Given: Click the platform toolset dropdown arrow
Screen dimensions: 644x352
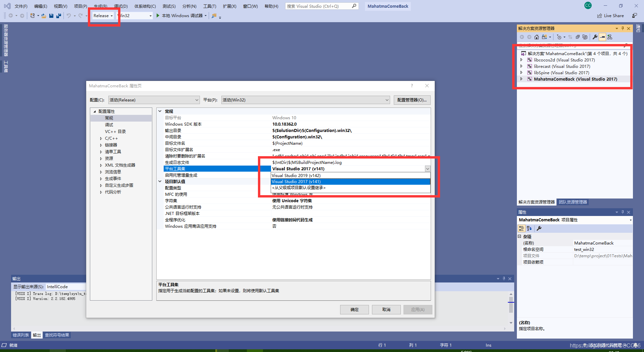Looking at the screenshot, I should (x=427, y=169).
